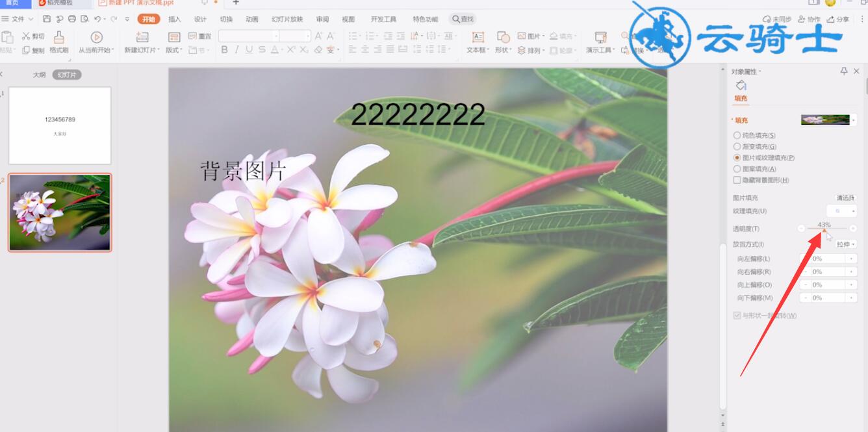This screenshot has height=432, width=868.
Task: Select 渐变填充(G) radio button
Action: pos(737,146)
